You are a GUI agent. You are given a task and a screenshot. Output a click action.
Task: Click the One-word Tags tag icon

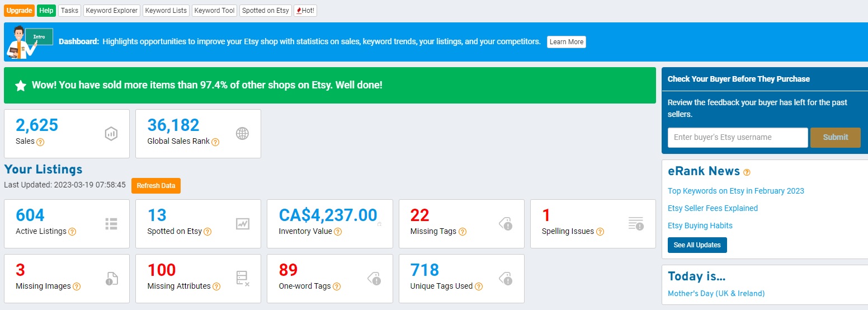click(374, 279)
